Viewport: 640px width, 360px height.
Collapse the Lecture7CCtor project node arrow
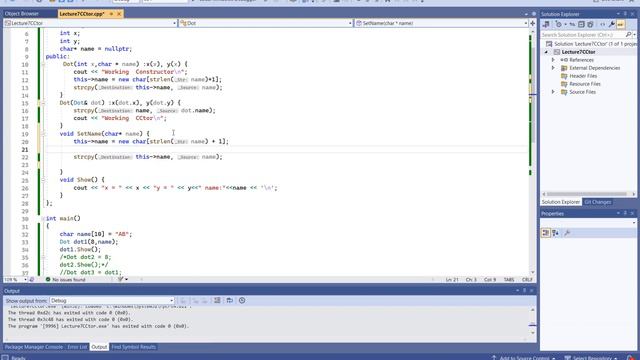point(546,52)
